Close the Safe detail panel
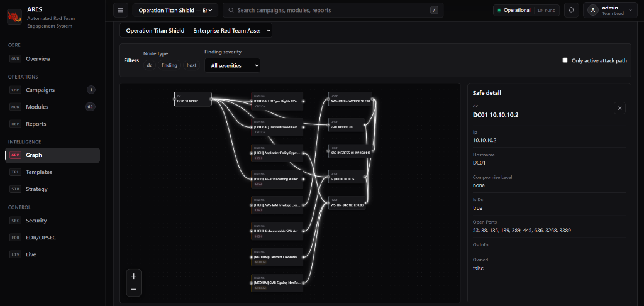This screenshot has height=306, width=644. (x=619, y=108)
